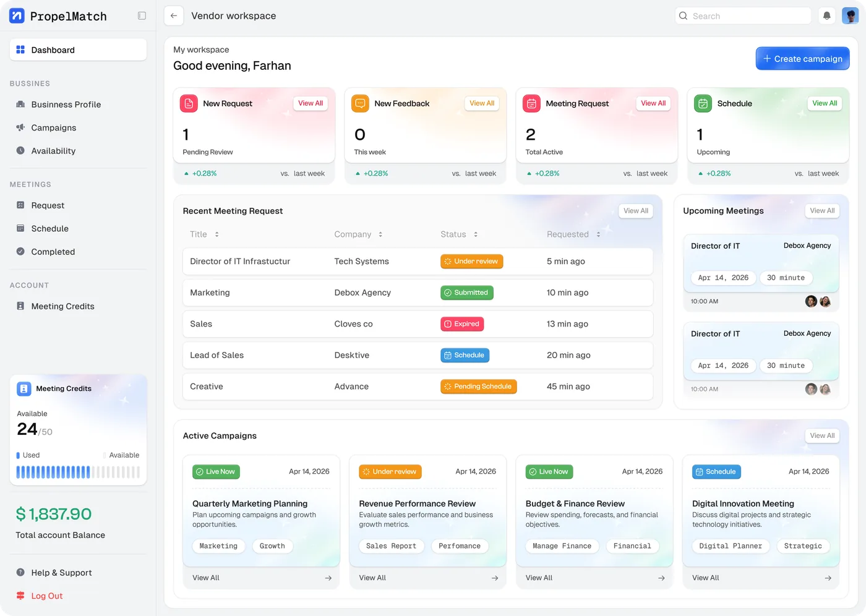Click attendee avatars on second upcoming meeting
Viewport: 866px width, 616px height.
818,390
